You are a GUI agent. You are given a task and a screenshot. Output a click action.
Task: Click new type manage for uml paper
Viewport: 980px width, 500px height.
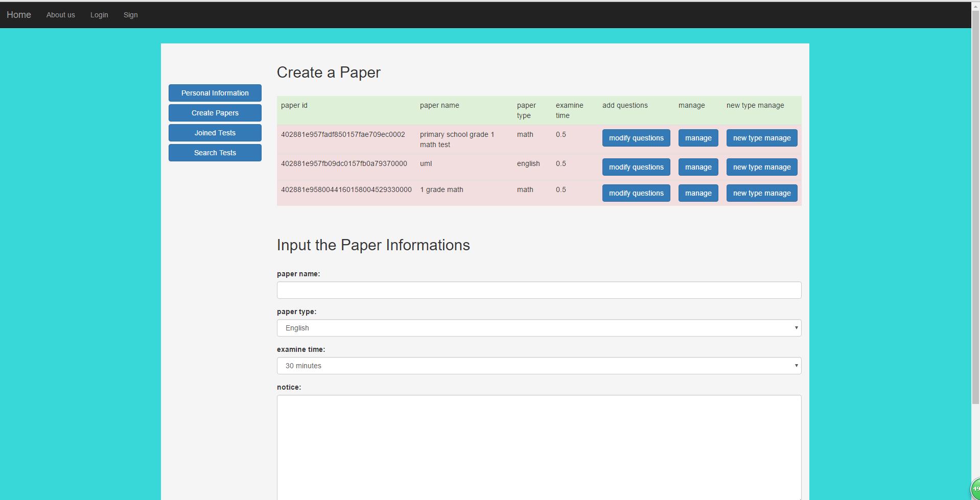click(x=762, y=167)
